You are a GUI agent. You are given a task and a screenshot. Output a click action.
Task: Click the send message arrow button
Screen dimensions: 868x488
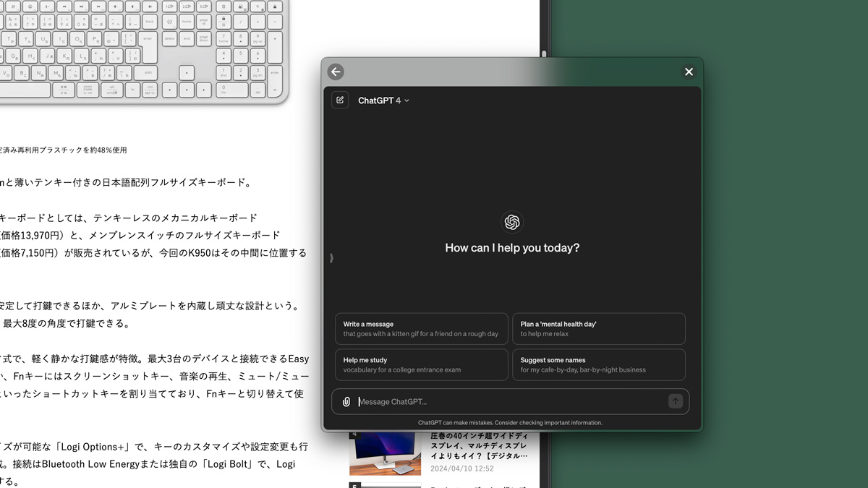pyautogui.click(x=676, y=401)
